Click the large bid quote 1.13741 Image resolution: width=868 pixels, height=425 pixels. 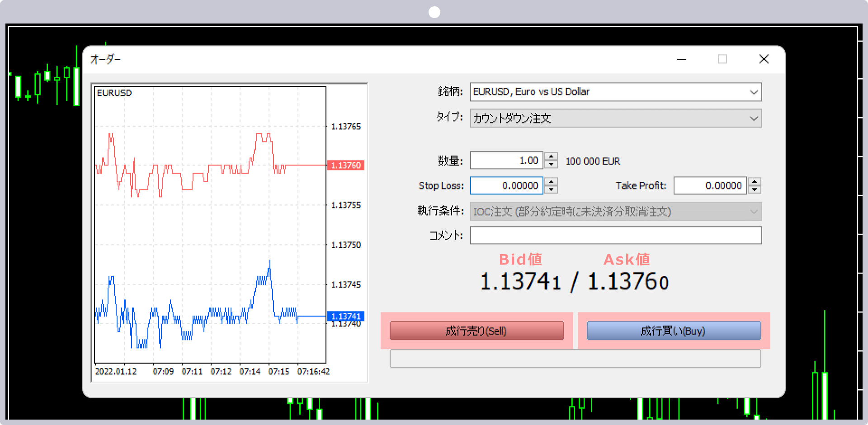coord(520,282)
